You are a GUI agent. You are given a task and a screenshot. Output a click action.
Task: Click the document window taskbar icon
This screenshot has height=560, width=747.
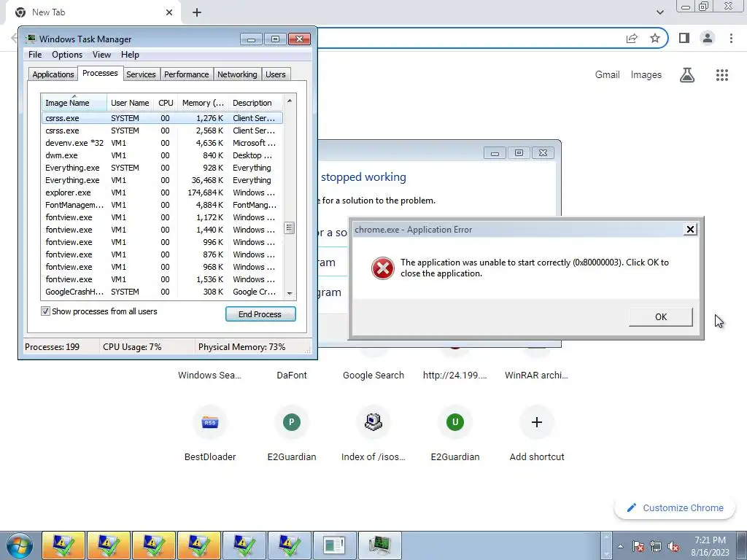click(x=334, y=545)
